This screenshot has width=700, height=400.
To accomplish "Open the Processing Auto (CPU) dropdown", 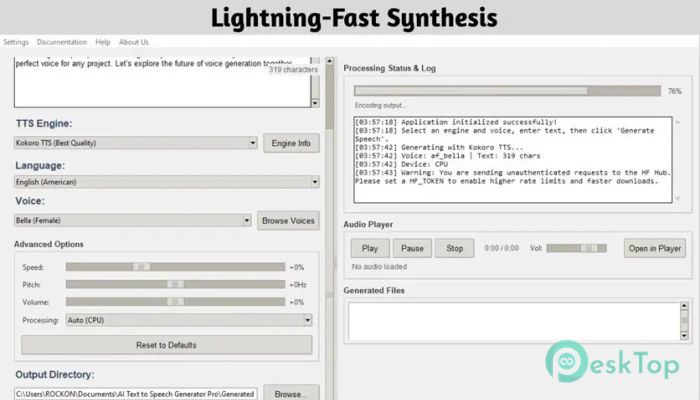I will (188, 320).
